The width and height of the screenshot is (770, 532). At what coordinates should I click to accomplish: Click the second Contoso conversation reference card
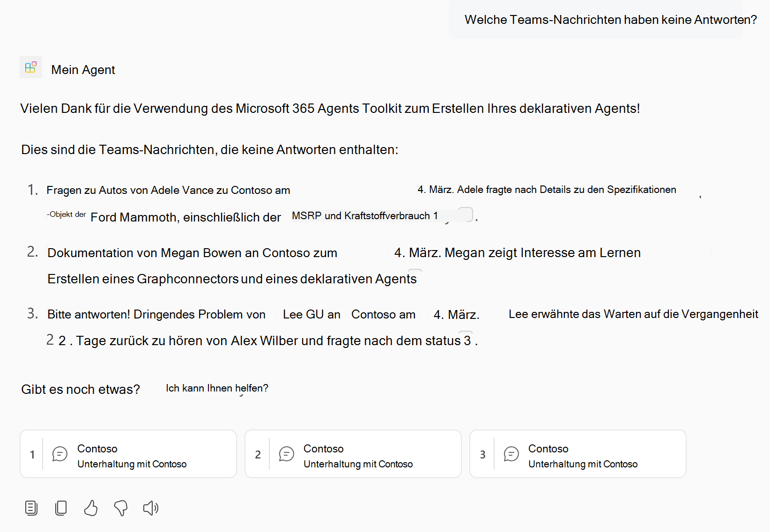(353, 454)
